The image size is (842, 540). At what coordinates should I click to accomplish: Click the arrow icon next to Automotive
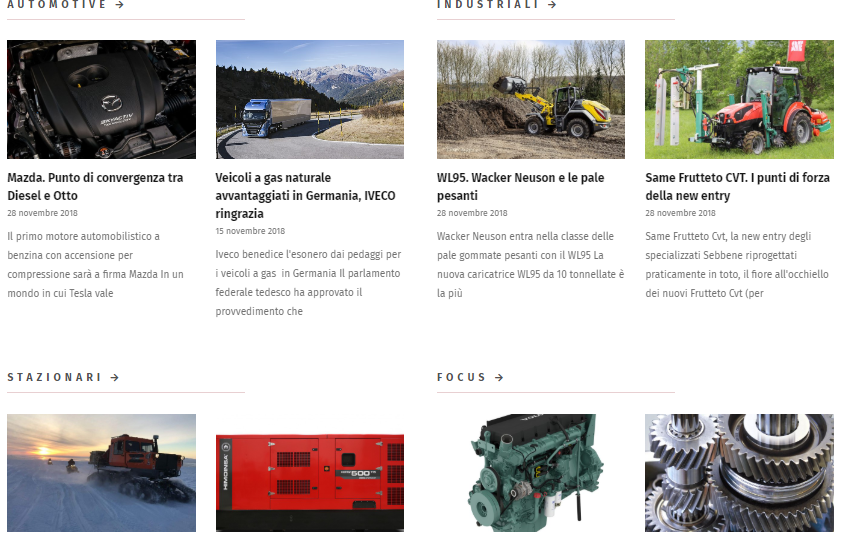120,4
